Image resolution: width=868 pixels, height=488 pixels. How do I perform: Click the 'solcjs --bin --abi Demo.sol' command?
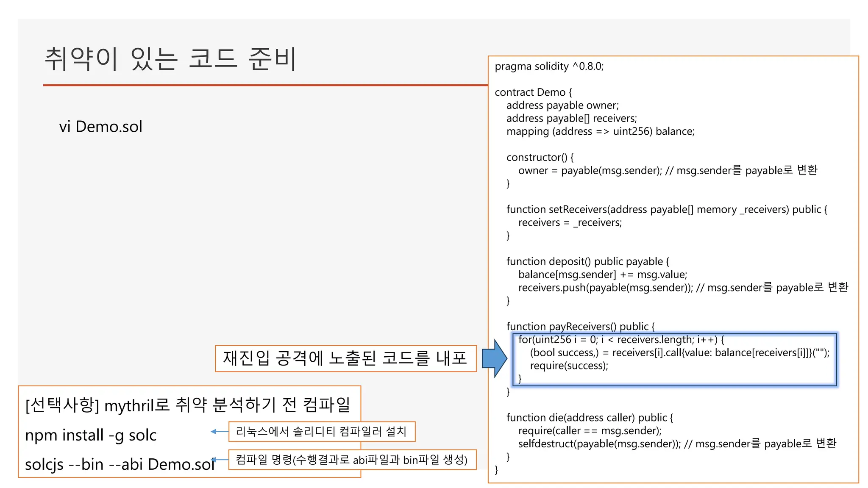[x=120, y=464]
